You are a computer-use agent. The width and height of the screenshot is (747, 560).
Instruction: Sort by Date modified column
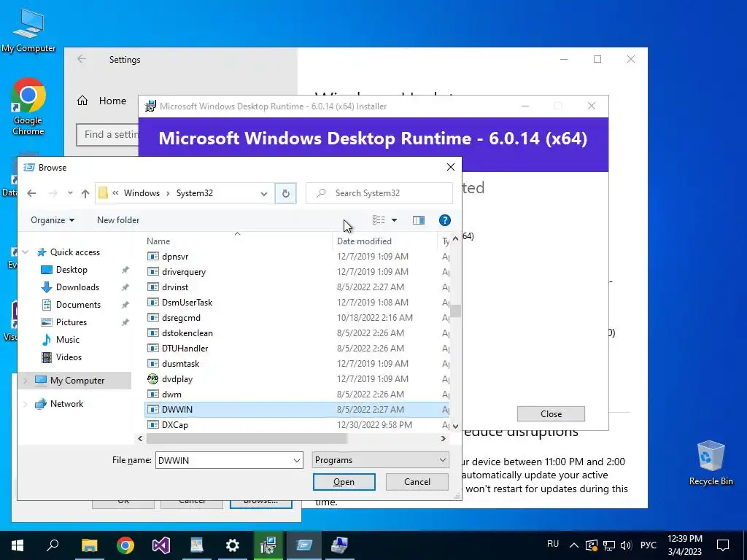(x=364, y=241)
